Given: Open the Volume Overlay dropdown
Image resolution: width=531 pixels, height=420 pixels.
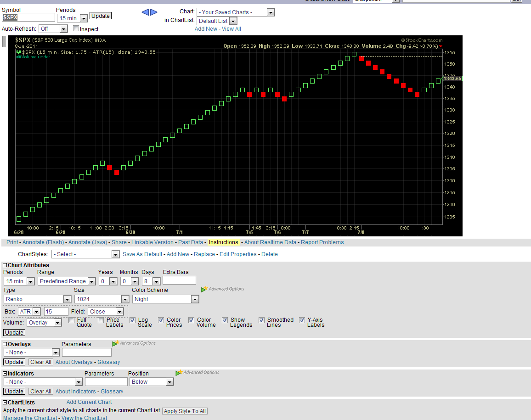Looking at the screenshot, I should coord(45,323).
